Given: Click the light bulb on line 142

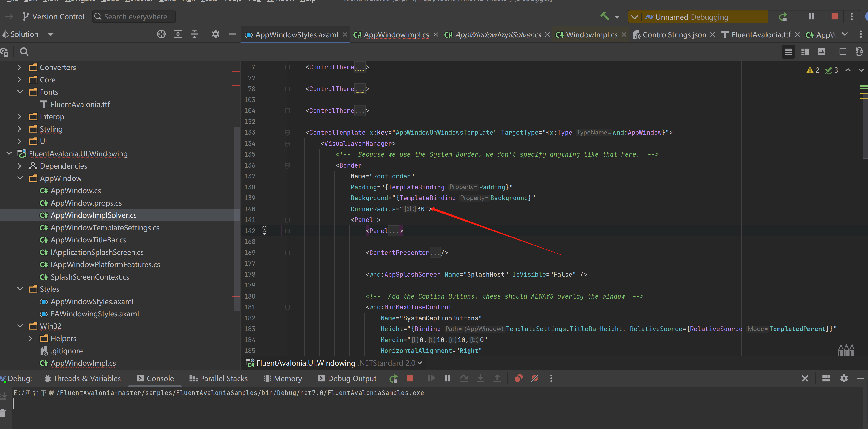Looking at the screenshot, I should pyautogui.click(x=264, y=230).
